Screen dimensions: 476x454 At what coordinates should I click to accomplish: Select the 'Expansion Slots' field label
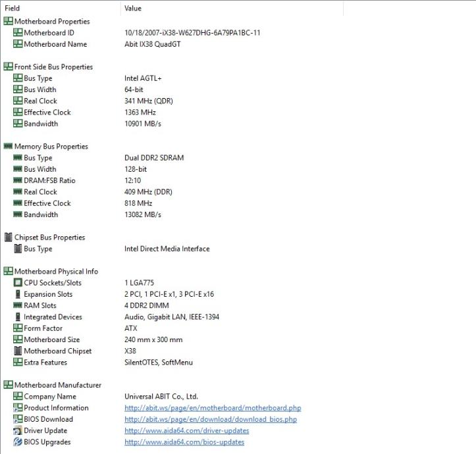(48, 294)
